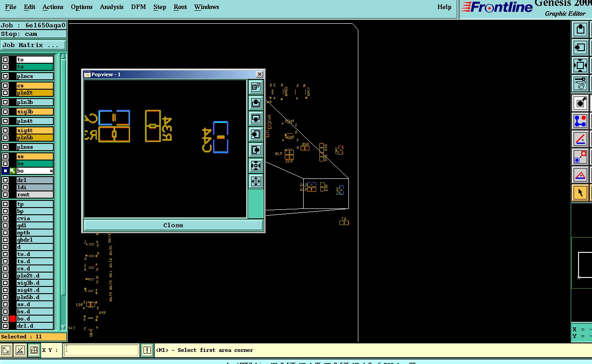Select layer name 'sig4t'

(35, 130)
